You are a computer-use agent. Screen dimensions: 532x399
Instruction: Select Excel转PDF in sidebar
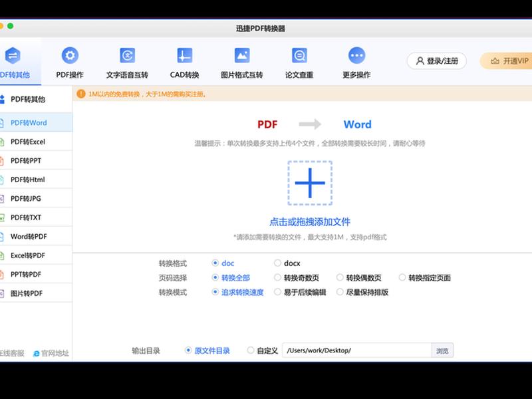pyautogui.click(x=36, y=255)
